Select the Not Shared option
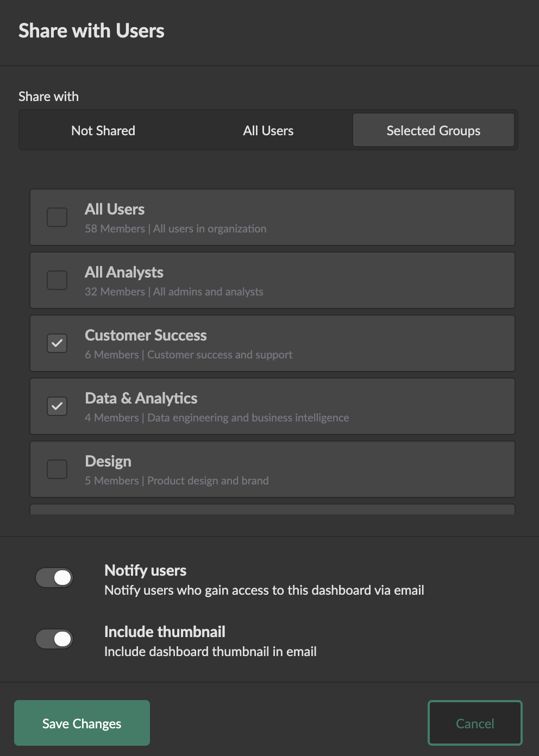The height and width of the screenshot is (756, 539). (x=103, y=130)
